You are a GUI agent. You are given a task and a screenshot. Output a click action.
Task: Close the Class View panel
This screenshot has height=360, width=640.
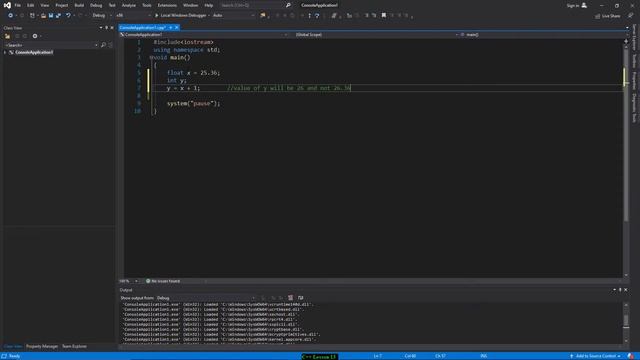[112, 28]
